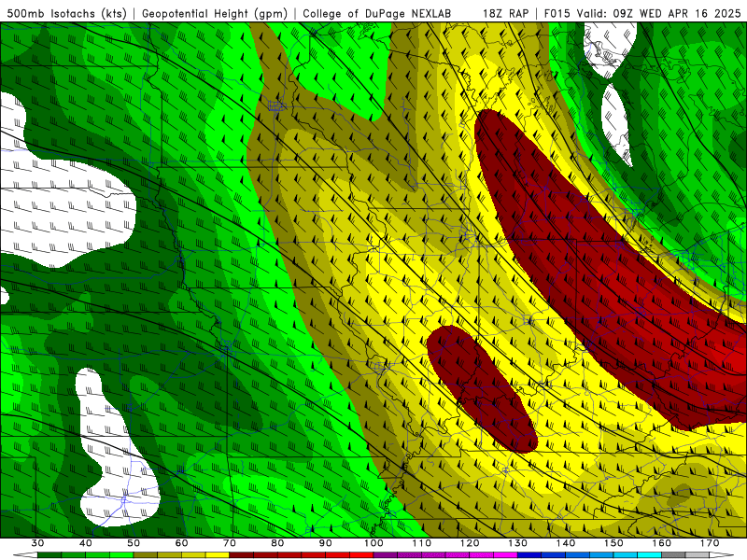Click the 50 label on color scale

pos(134,543)
